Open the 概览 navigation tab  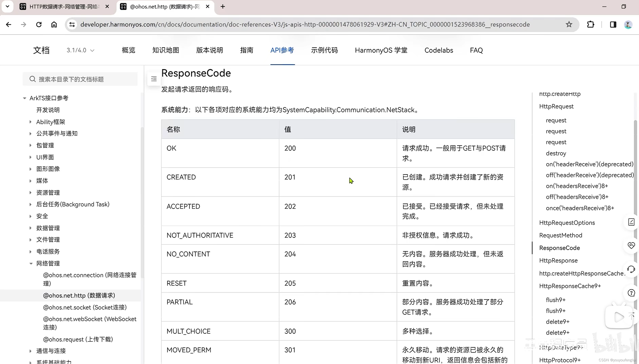pos(128,50)
